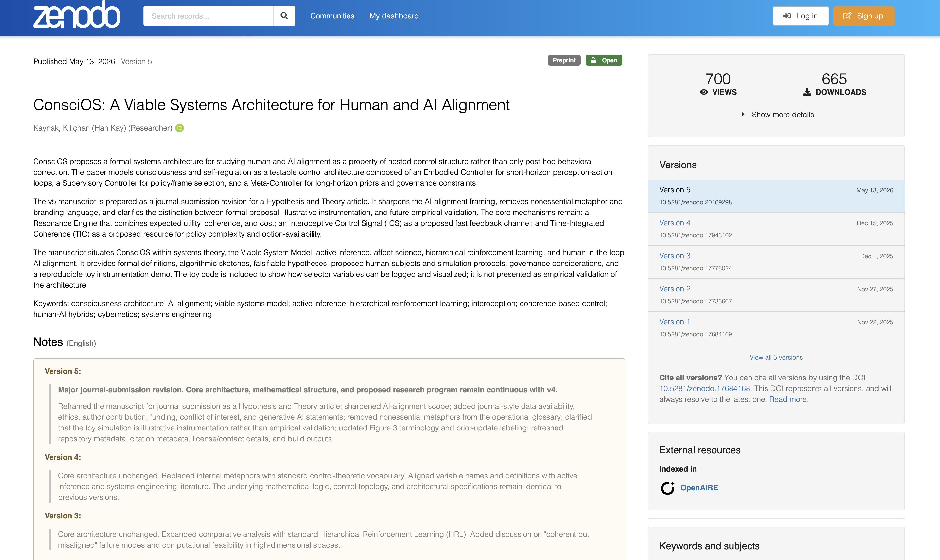Viewport: 940px width, 560px height.
Task: Open Version 4 record
Action: point(675,223)
